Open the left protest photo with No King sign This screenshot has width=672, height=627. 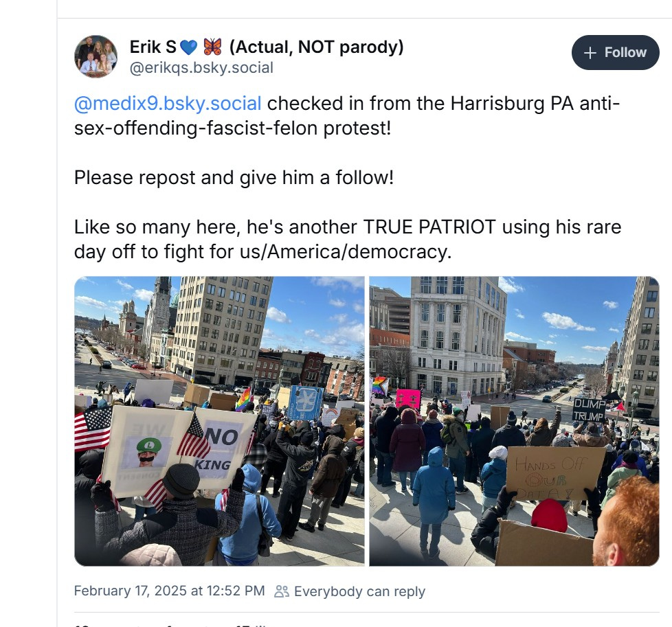[x=219, y=421]
